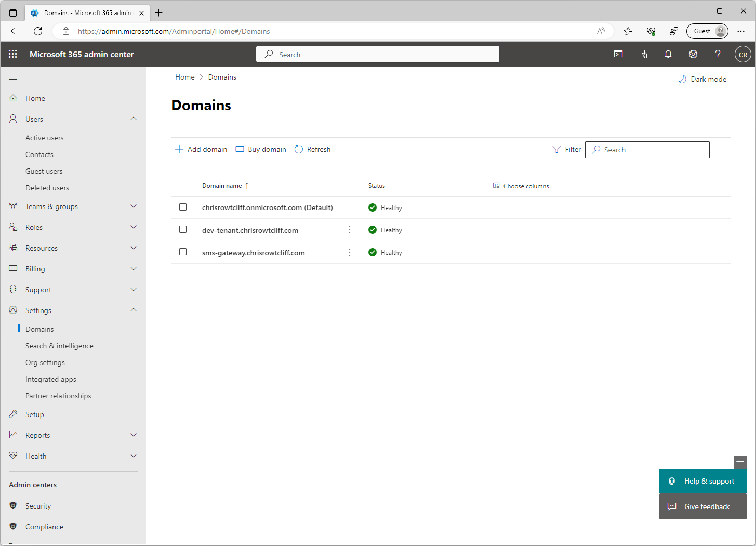Switch to Dark mode
The width and height of the screenshot is (756, 546).
click(x=702, y=79)
